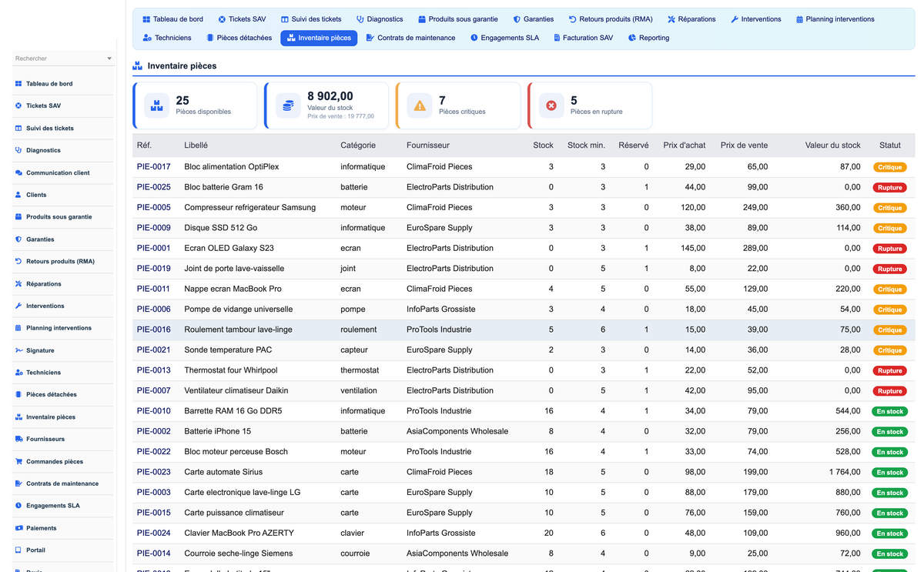Click the red cross icon on Pièces en rupture card
This screenshot has width=924, height=572.
coord(551,105)
